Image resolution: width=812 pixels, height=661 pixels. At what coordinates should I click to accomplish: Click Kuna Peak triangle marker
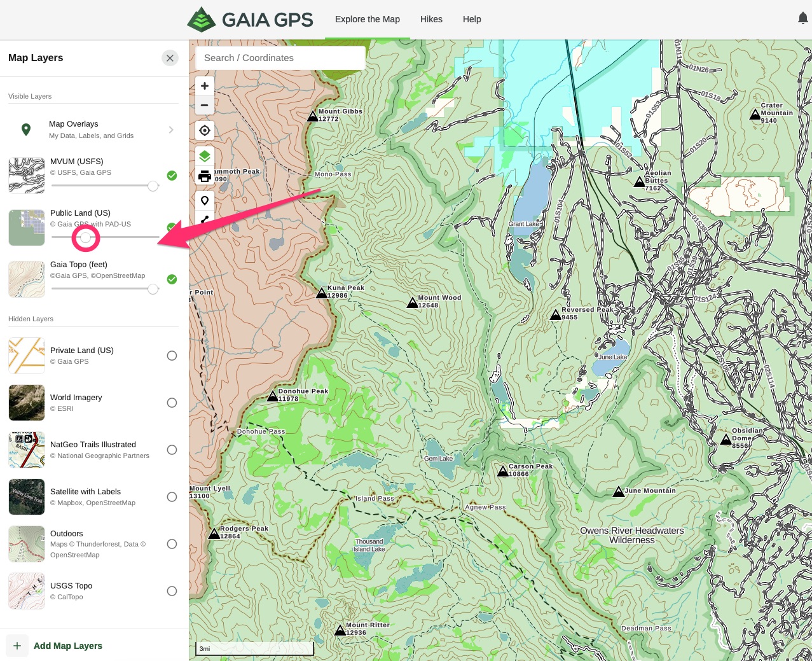pyautogui.click(x=322, y=293)
